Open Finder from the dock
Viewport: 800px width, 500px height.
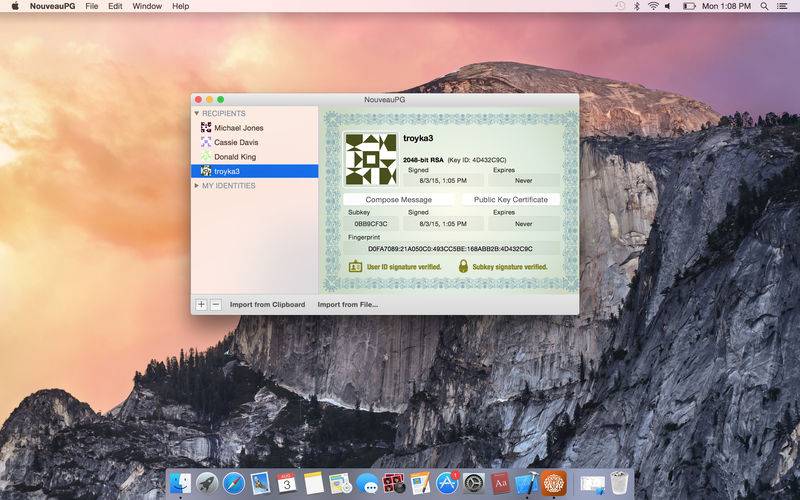[x=180, y=483]
